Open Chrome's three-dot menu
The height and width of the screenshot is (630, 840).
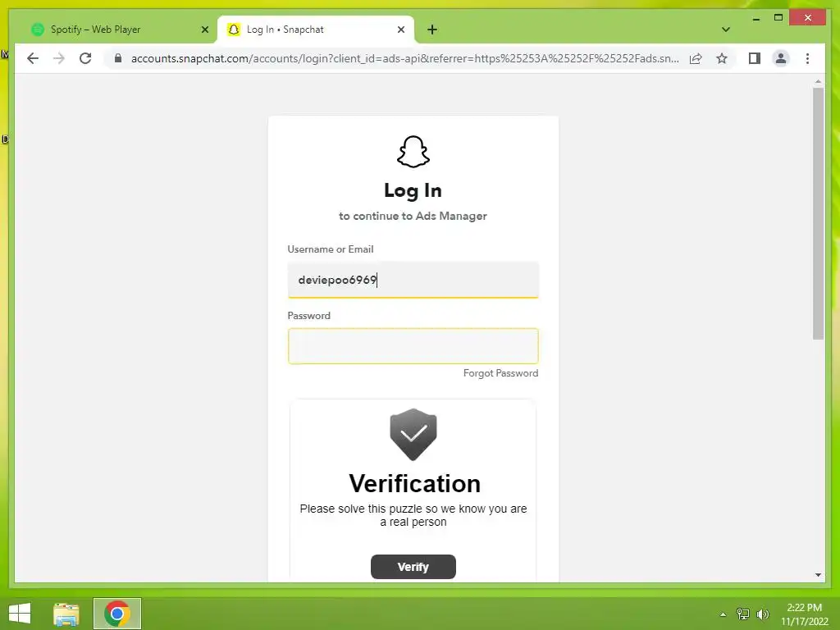[x=807, y=58]
